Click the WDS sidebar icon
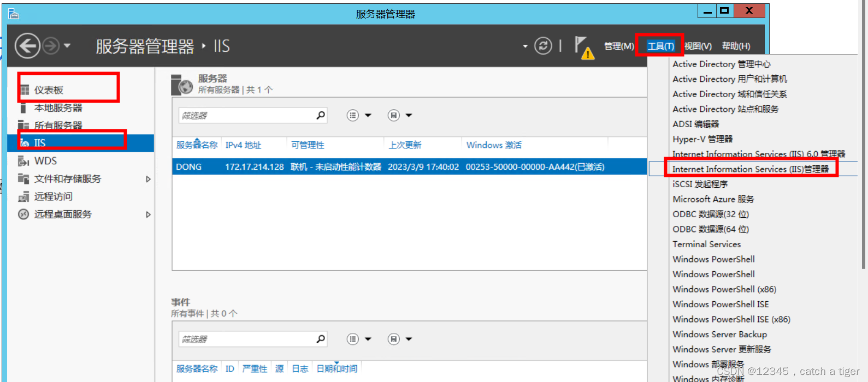The height and width of the screenshot is (382, 868). pos(23,161)
